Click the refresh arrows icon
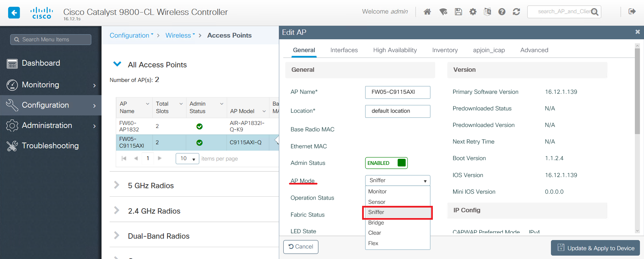644x259 pixels. pyautogui.click(x=516, y=12)
